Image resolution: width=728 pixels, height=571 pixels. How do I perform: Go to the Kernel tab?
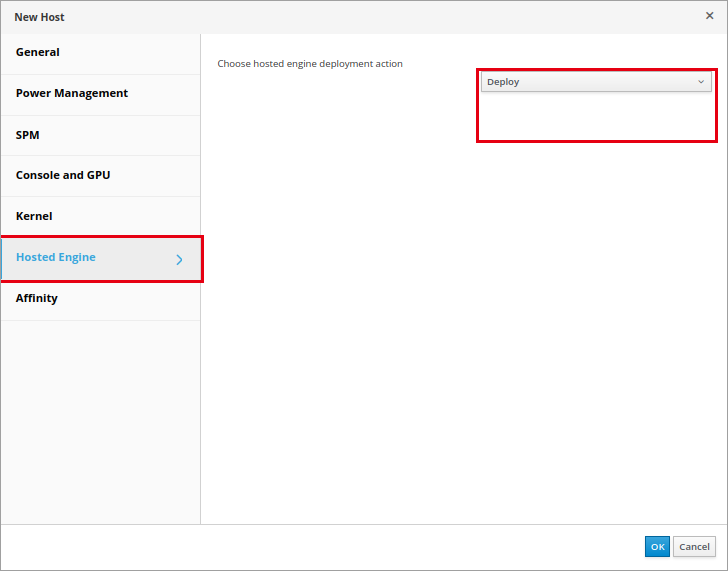tap(101, 216)
